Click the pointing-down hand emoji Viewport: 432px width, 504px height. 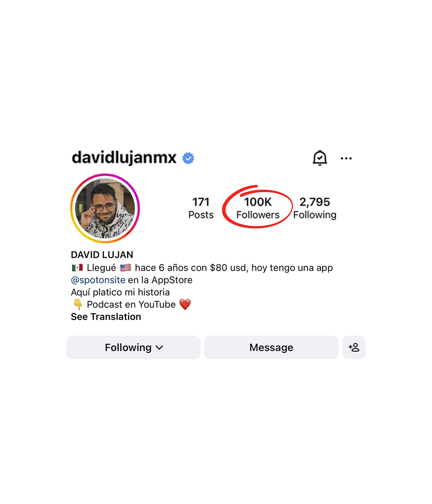click(78, 305)
